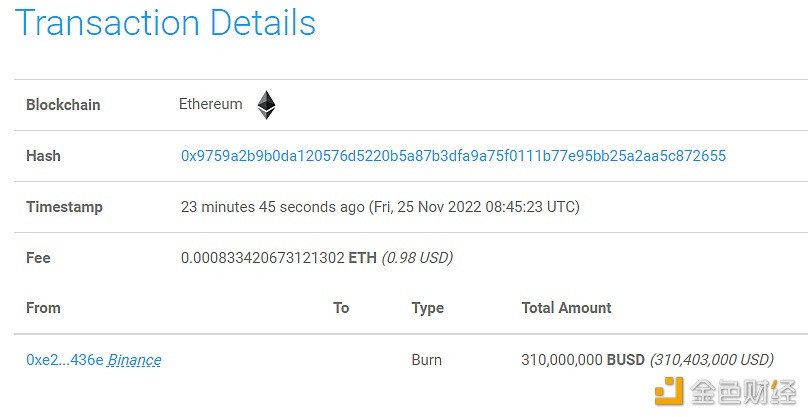The image size is (808, 417).
Task: Click the Fee row label
Action: 38,258
